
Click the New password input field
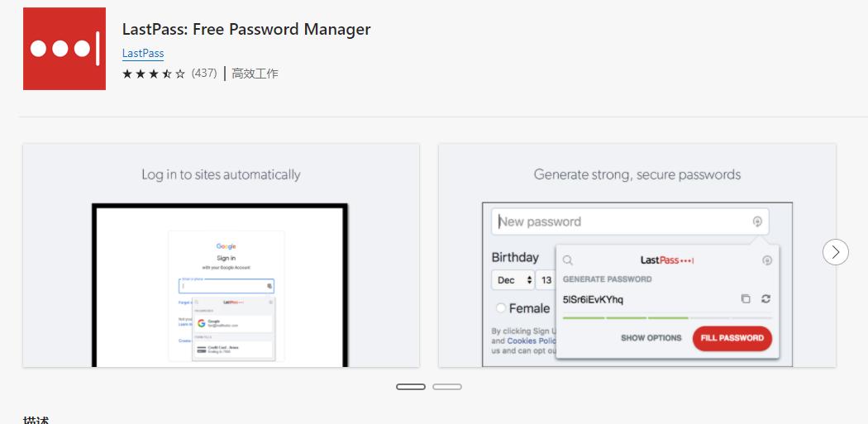coord(620,222)
